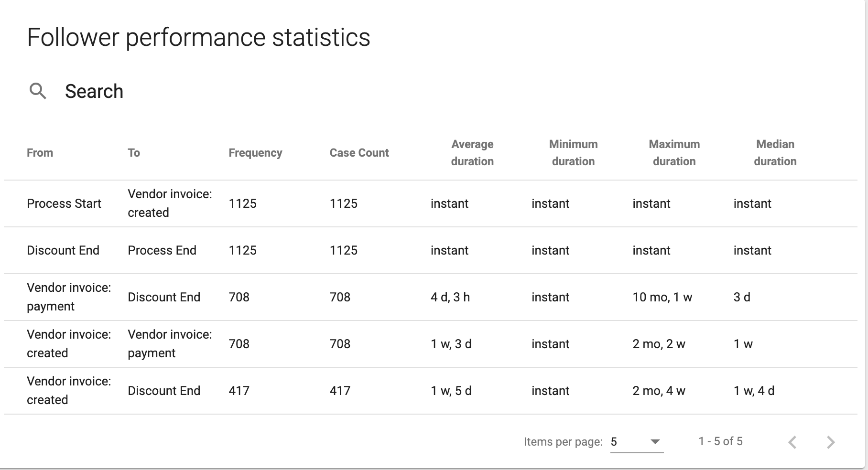Open the Items per page dropdown

(x=637, y=442)
